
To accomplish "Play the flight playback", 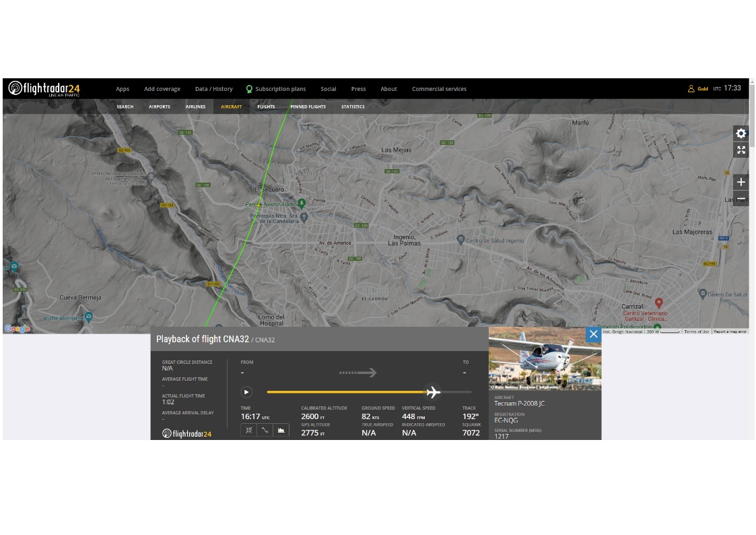I will 246,392.
